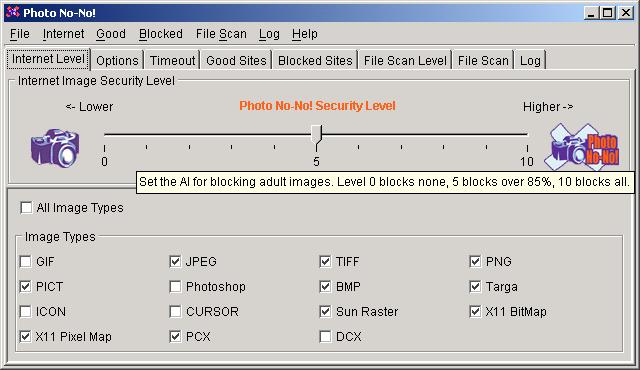
Task: Select the Log tab
Action: click(530, 60)
